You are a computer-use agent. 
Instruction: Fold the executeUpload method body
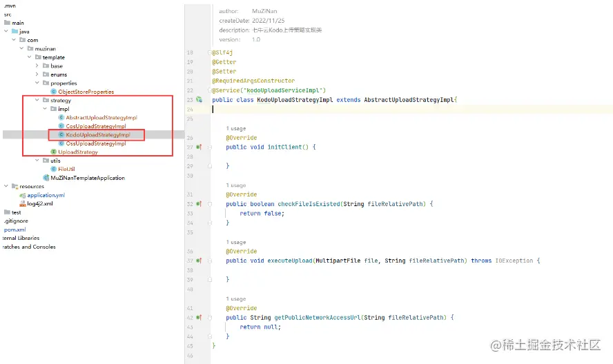(x=210, y=261)
